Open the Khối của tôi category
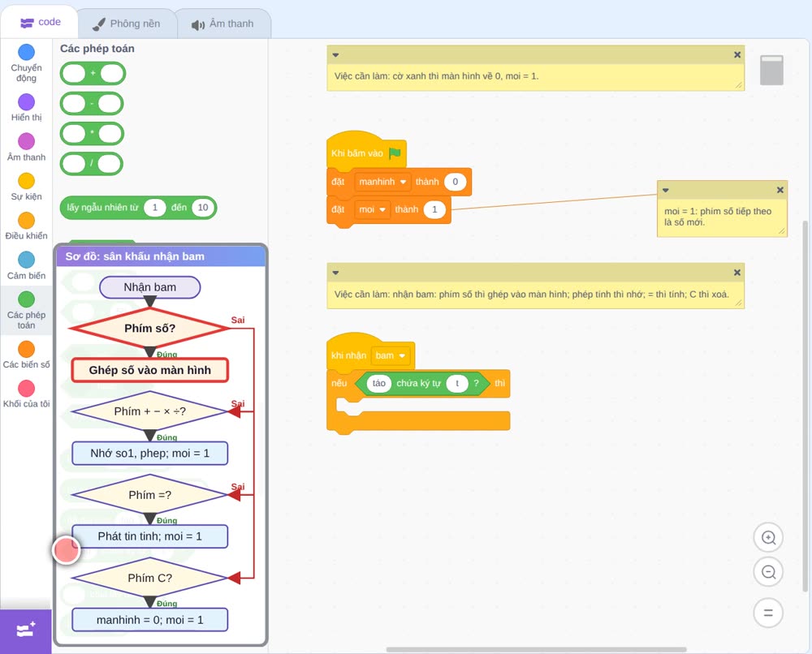 pyautogui.click(x=26, y=394)
